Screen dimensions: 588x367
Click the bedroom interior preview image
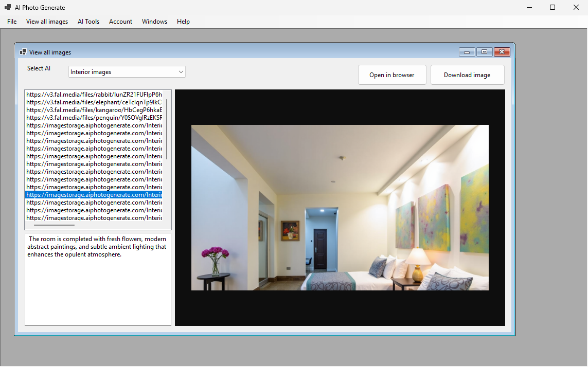(x=340, y=208)
